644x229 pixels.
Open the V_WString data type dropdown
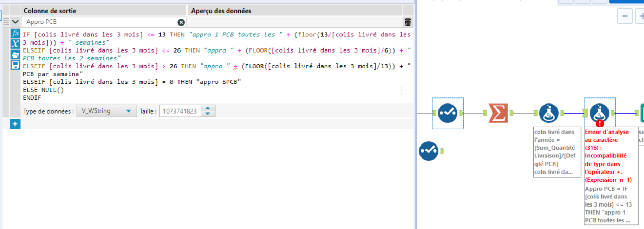(x=106, y=111)
